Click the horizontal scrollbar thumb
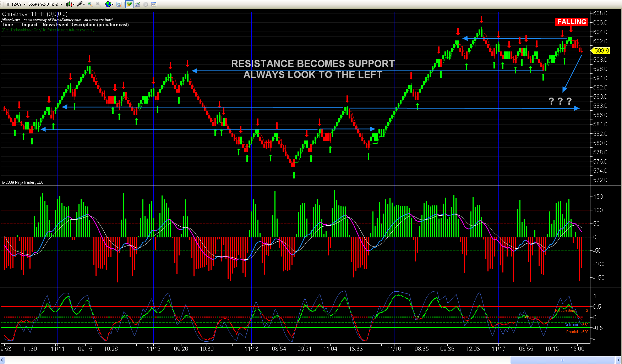 click(562, 360)
